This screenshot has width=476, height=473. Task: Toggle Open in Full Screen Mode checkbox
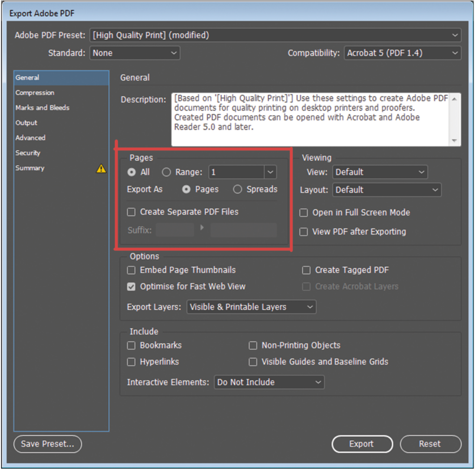(x=304, y=213)
